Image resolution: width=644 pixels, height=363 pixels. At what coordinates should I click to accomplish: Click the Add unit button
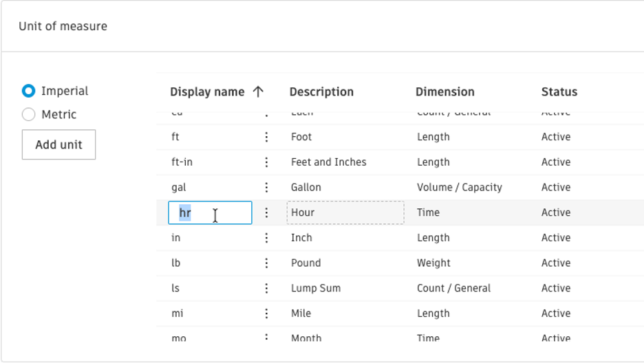pos(58,145)
